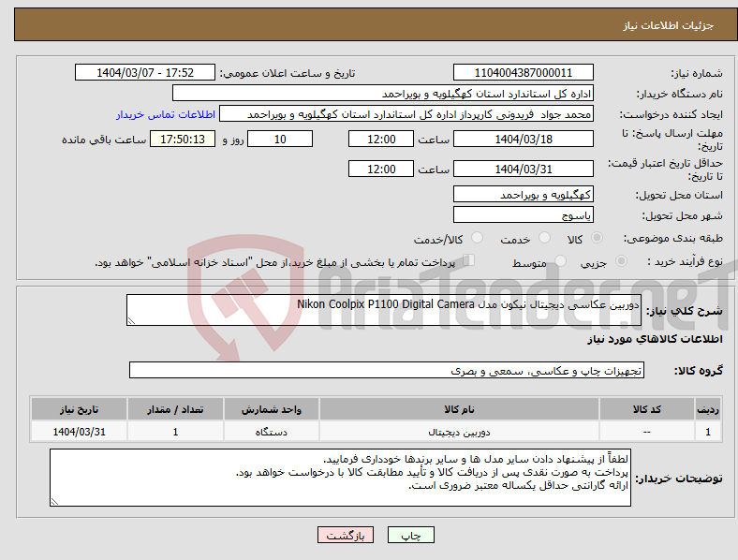Select the جزیی purchase type radio

tap(621, 260)
